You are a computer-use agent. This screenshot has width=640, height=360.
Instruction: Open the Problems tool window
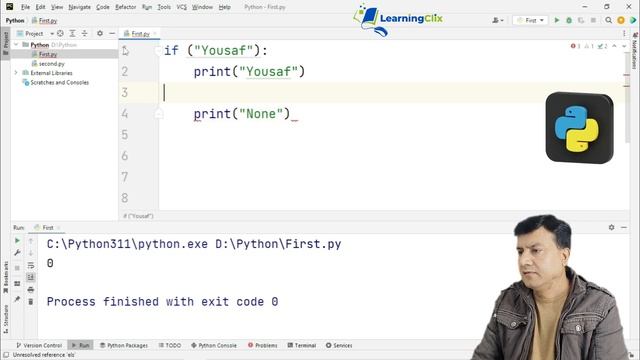coord(262,345)
